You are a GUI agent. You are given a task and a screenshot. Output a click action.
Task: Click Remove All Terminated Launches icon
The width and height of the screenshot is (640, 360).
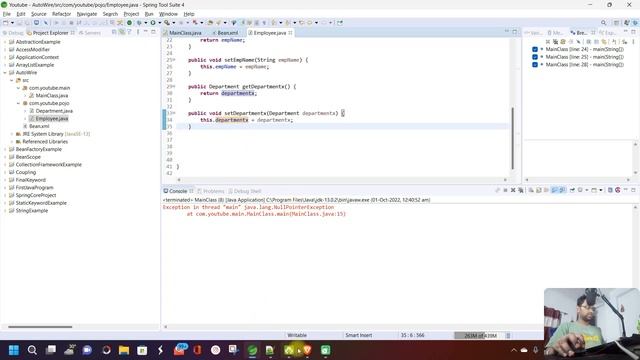(x=521, y=190)
